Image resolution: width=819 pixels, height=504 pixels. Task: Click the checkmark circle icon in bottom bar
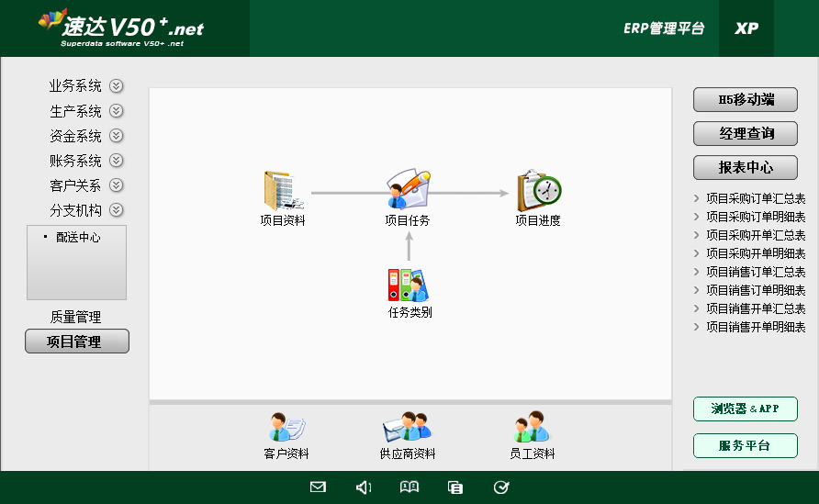[501, 487]
